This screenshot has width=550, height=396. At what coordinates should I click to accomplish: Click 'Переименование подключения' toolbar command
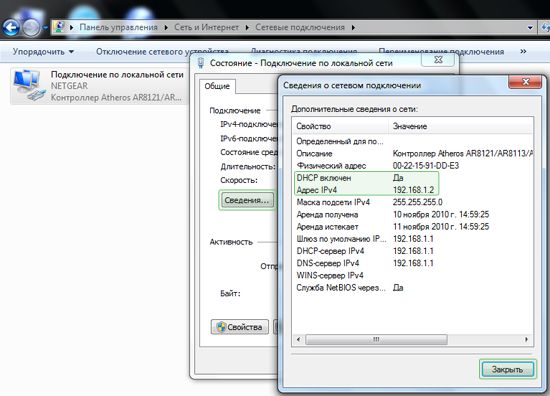pyautogui.click(x=441, y=52)
